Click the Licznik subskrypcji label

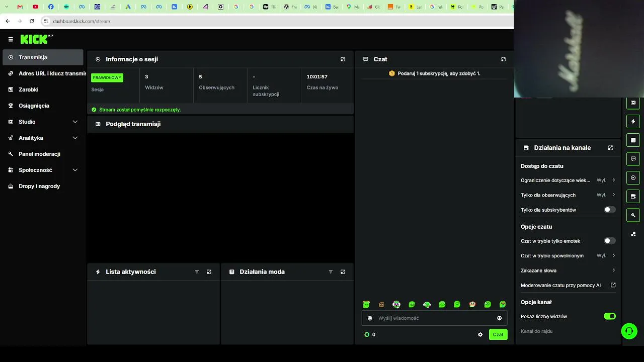pyautogui.click(x=266, y=91)
